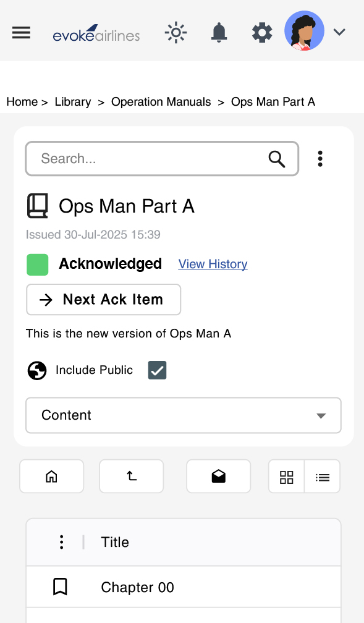Click the Acknowledged status label
Image resolution: width=364 pixels, height=623 pixels.
coord(111,264)
